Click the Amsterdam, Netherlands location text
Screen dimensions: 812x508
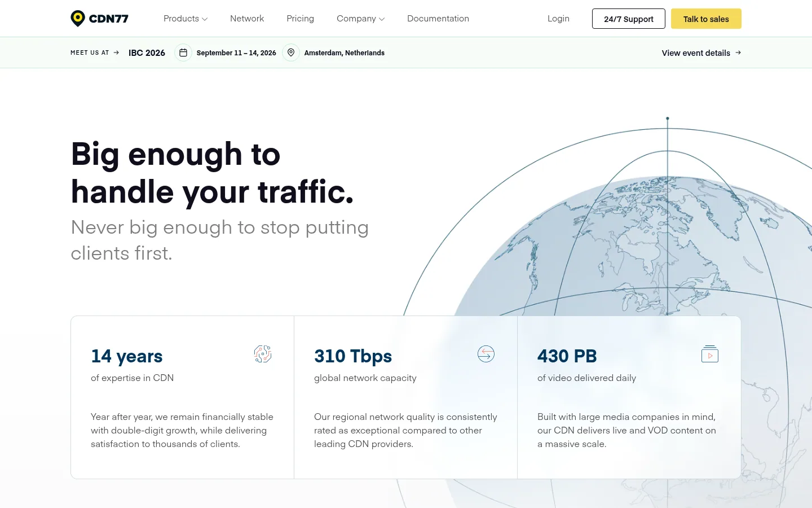point(345,52)
